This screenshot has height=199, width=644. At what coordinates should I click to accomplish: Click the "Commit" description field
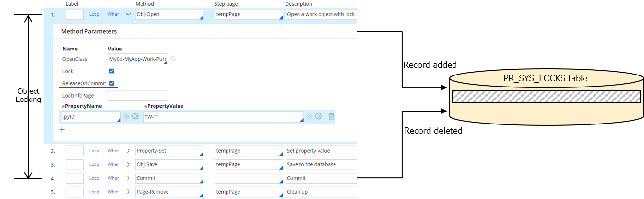click(321, 178)
